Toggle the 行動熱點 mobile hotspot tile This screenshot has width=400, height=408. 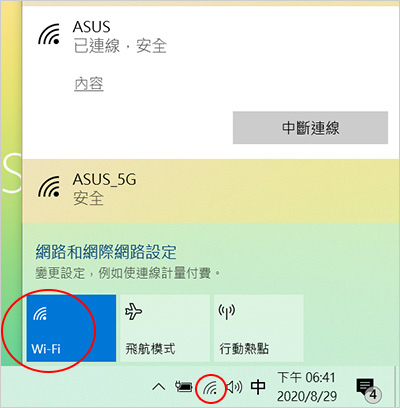[259, 328]
